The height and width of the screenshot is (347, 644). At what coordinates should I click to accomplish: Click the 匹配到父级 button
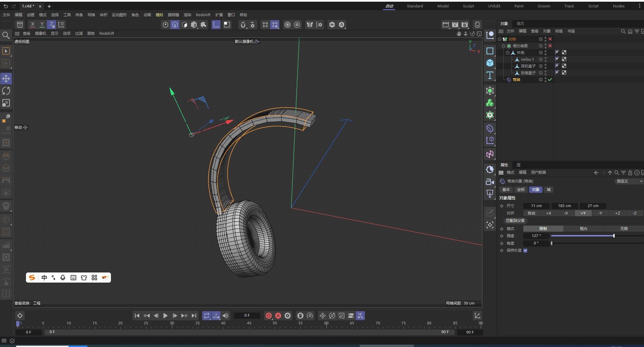pos(515,221)
